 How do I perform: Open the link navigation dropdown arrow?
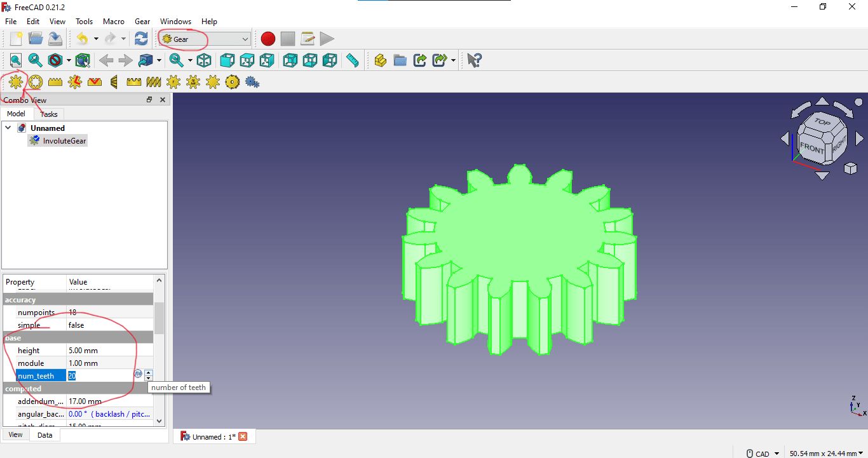(x=159, y=60)
